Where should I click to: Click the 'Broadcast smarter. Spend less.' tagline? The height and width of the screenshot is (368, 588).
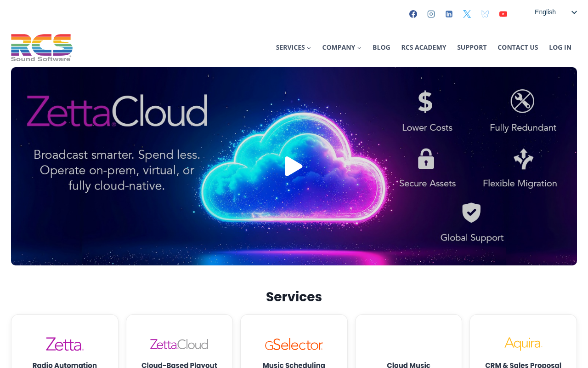pos(117,155)
